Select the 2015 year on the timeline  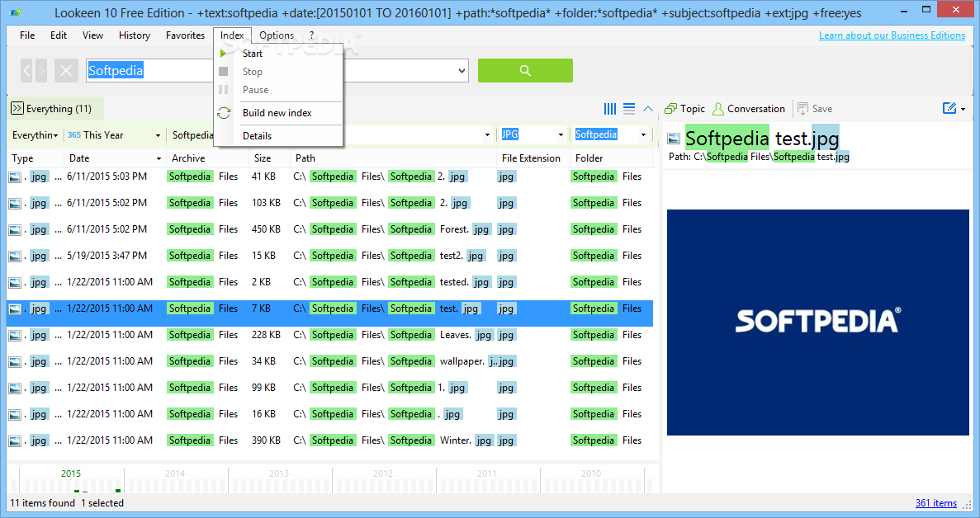point(71,473)
